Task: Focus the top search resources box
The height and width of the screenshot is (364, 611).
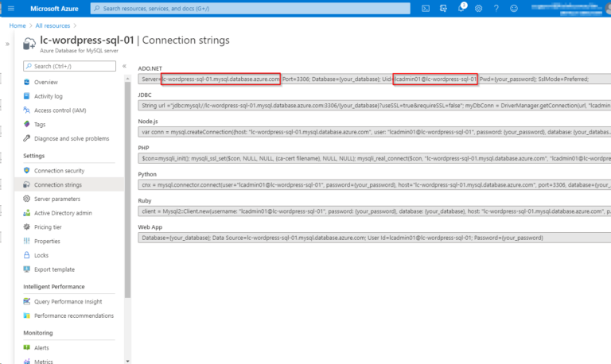Action: [250, 8]
